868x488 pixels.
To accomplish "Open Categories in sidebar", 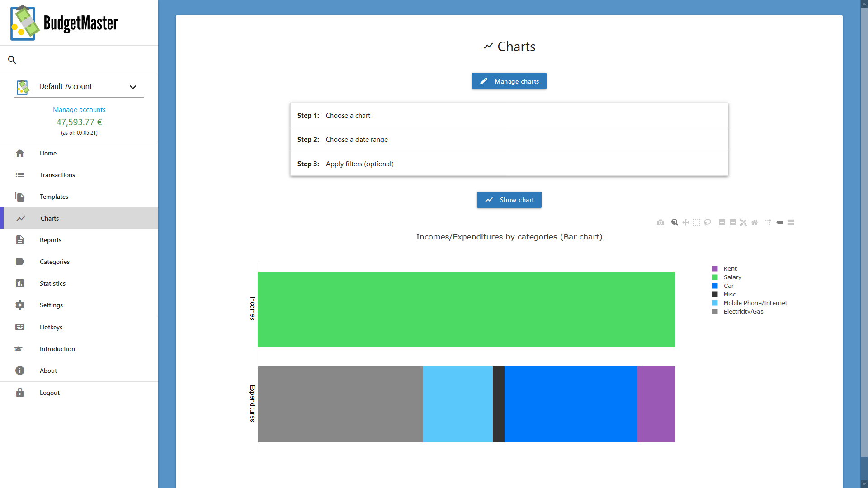I will [x=79, y=262].
